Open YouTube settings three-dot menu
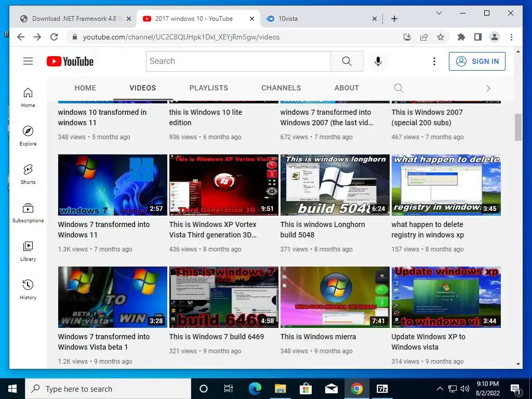The height and width of the screenshot is (399, 532). [x=434, y=61]
